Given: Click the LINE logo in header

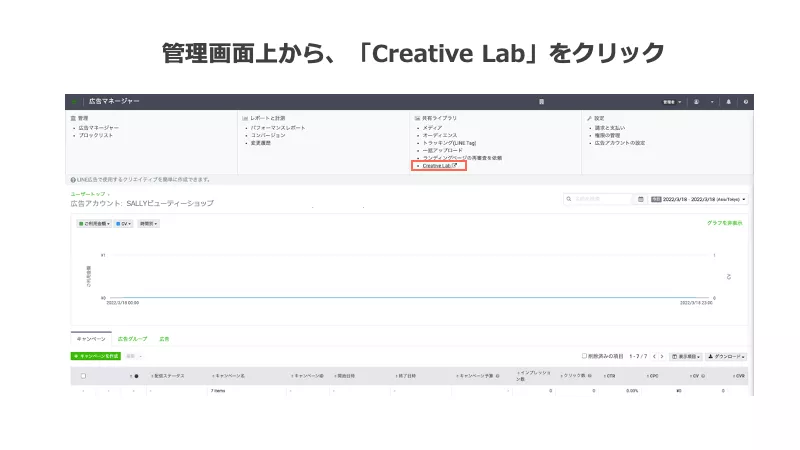Looking at the screenshot, I should (x=75, y=102).
